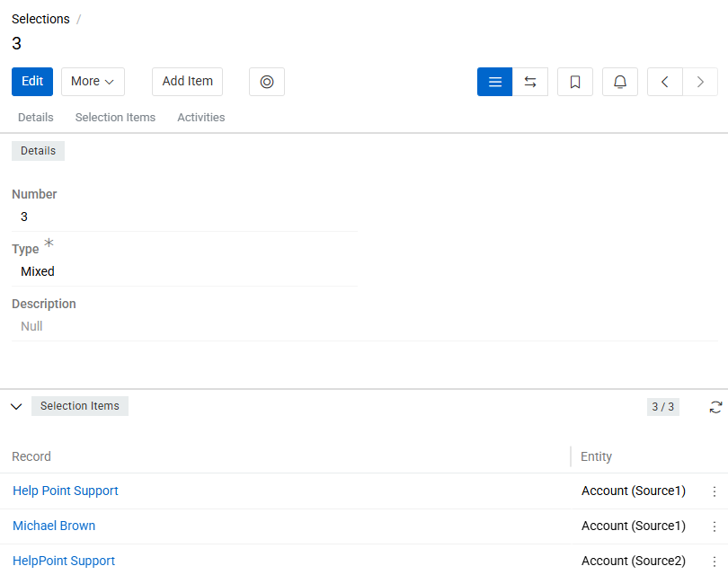
Task: Open notifications bell icon
Action: [x=620, y=82]
